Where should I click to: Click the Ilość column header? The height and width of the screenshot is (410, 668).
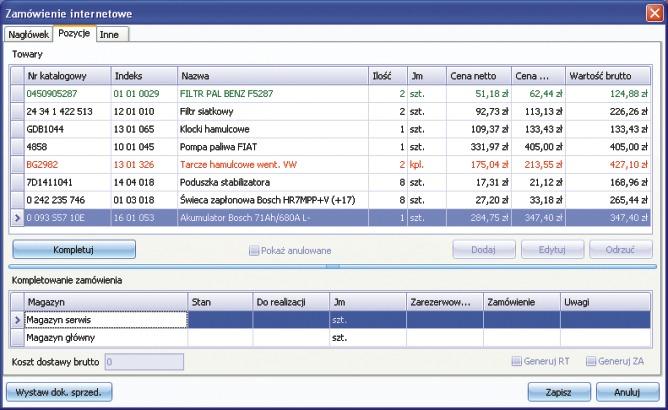(x=388, y=76)
